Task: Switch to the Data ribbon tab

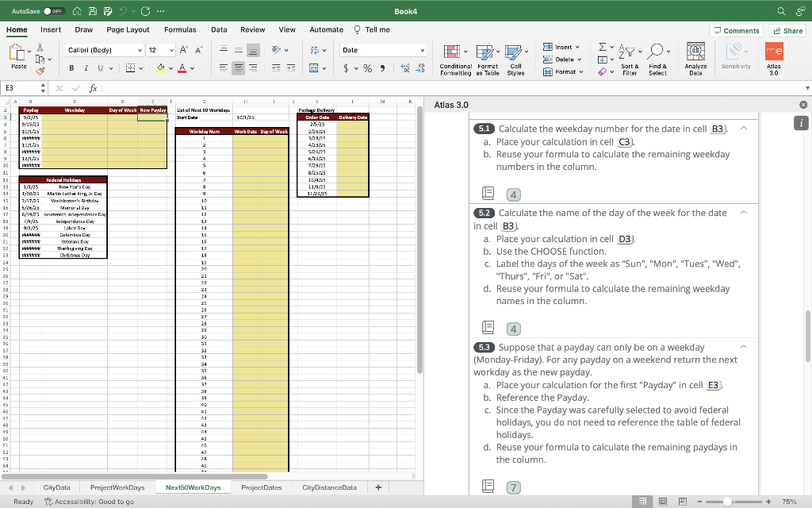Action: 219,29
